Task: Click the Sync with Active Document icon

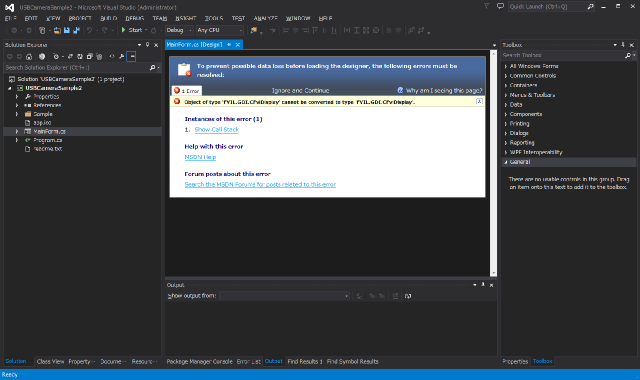Action: pyautogui.click(x=70, y=56)
